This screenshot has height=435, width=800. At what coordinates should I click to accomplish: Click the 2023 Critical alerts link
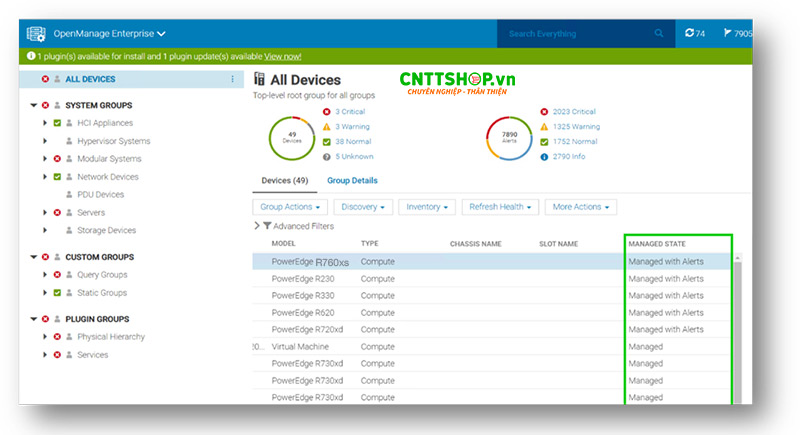574,112
